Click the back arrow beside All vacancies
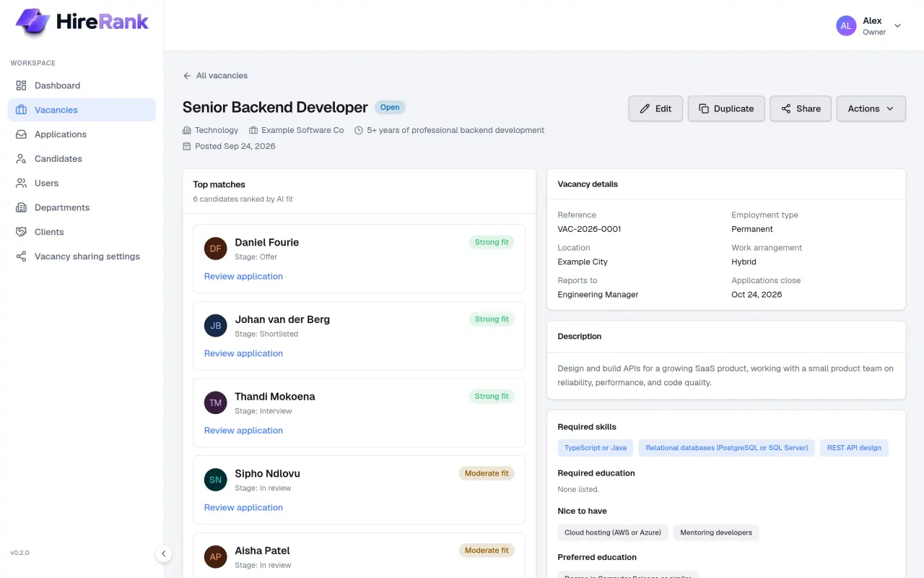Screen dimensions: 924x578 [188, 75]
